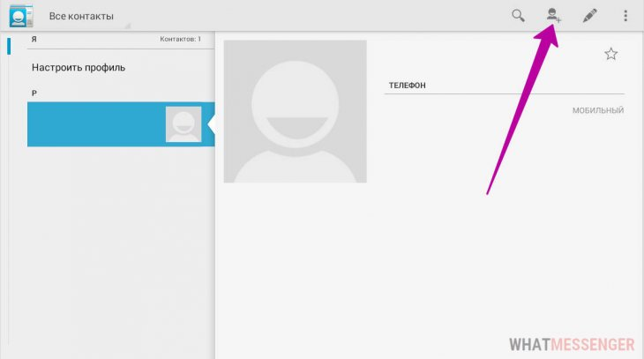Screen dimensions: 644x359
Task: Tap the large contact photo placeholder
Action: pyautogui.click(x=295, y=111)
